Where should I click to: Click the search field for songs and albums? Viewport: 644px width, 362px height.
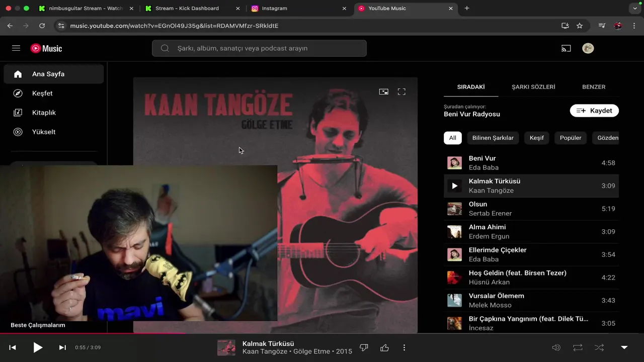pos(259,48)
